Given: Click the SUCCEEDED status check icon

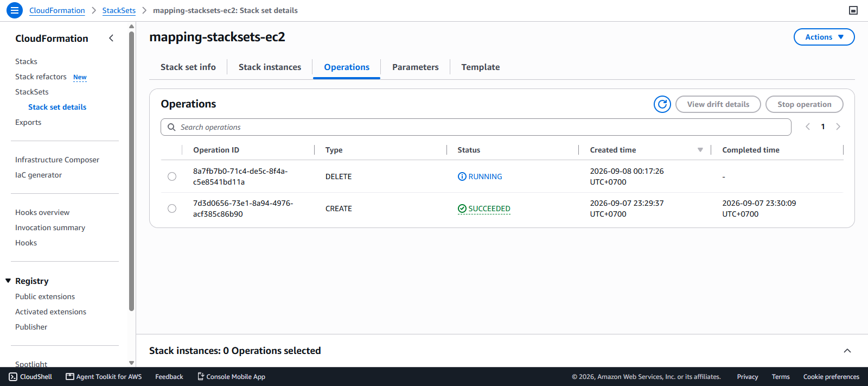Looking at the screenshot, I should click(462, 208).
